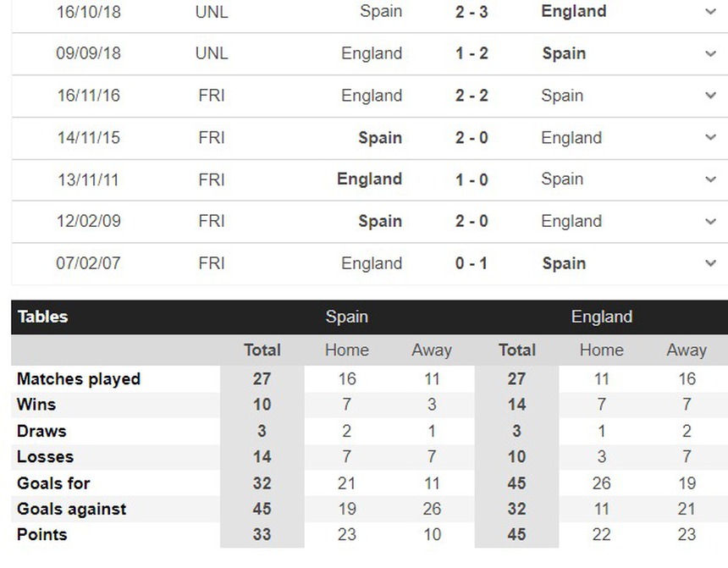Click the England column header in Tables
The height and width of the screenshot is (568, 728).
601,317
